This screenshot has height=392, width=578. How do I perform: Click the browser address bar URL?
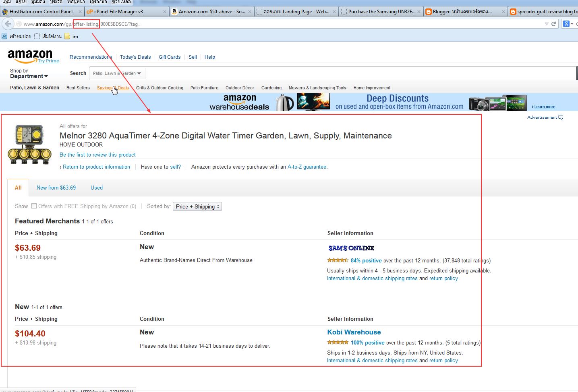82,24
